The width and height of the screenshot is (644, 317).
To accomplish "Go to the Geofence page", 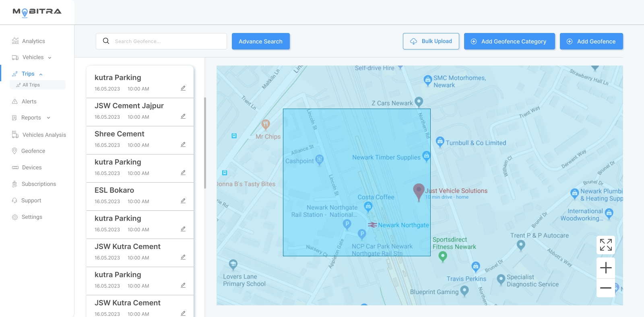I will [29, 151].
